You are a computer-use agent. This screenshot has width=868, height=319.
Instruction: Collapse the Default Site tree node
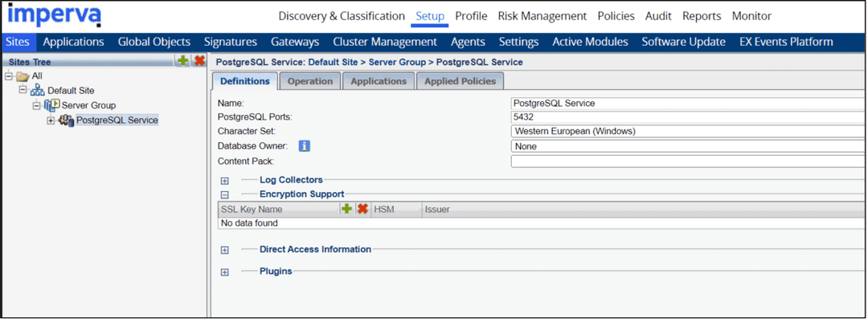click(23, 90)
